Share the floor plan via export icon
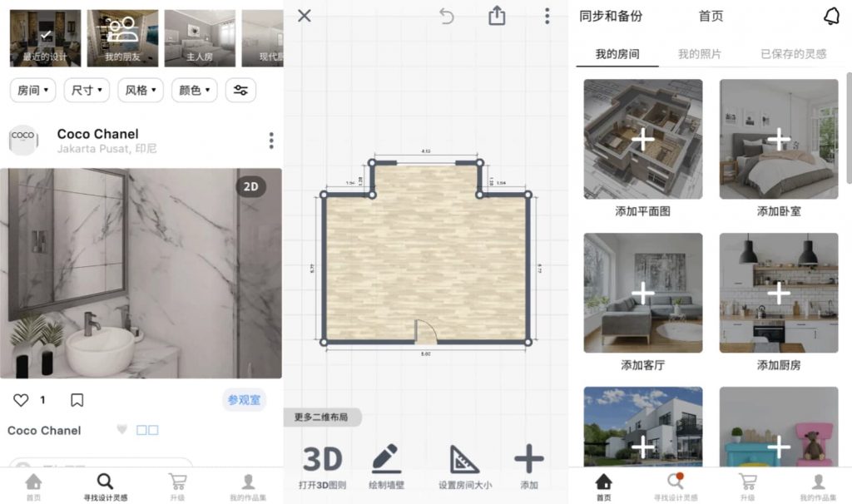The width and height of the screenshot is (852, 504). tap(497, 15)
